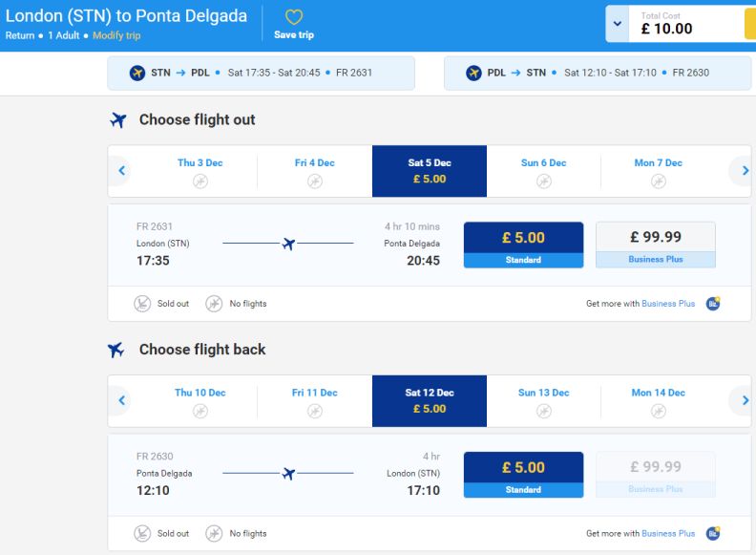756x555 pixels.
Task: Choose the £5.00 Standard return fare
Action: [523, 474]
